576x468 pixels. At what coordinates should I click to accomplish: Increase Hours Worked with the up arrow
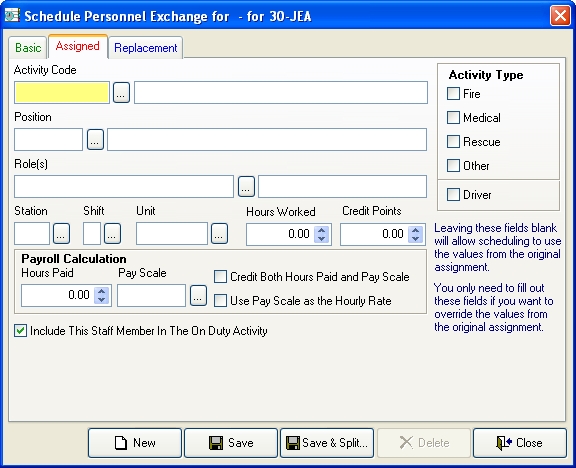point(321,230)
